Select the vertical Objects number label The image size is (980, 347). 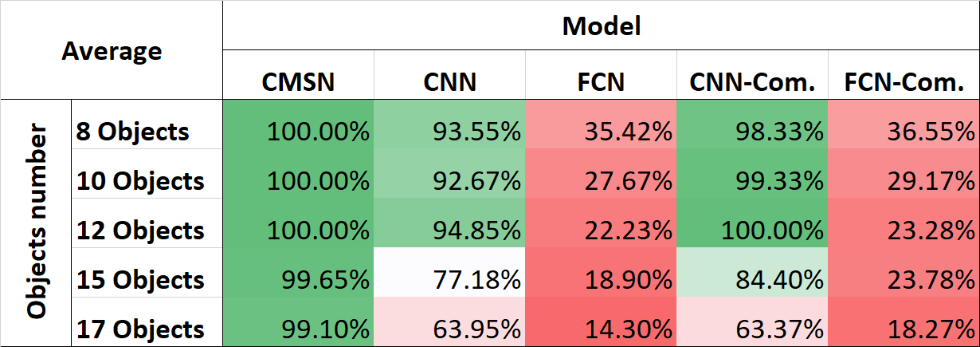tap(37, 223)
